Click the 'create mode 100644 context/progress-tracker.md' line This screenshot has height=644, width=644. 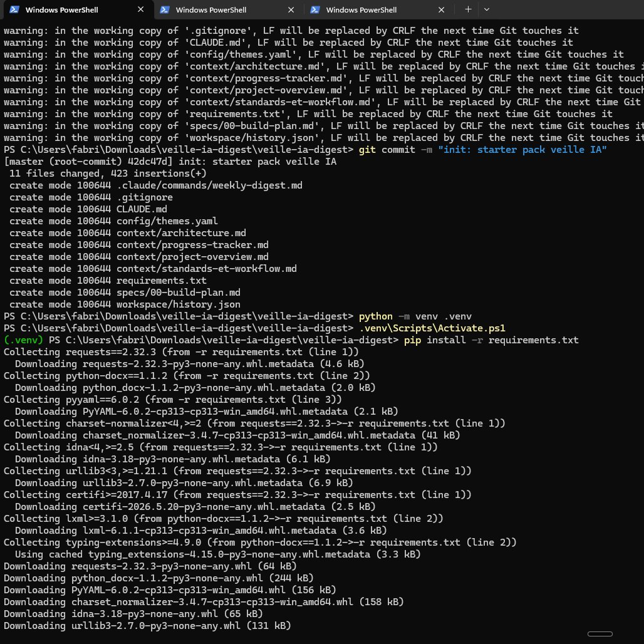[139, 245]
